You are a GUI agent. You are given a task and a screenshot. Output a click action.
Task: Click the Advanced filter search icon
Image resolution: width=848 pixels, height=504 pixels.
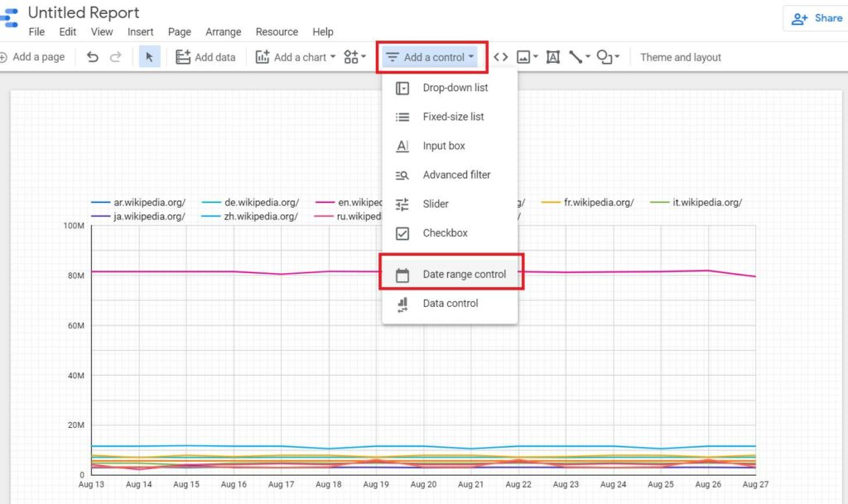(402, 175)
